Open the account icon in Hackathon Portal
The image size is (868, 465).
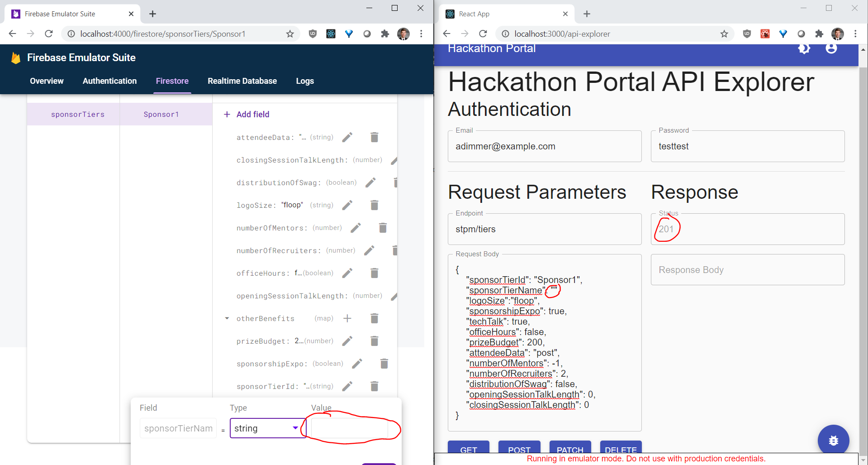(x=831, y=48)
